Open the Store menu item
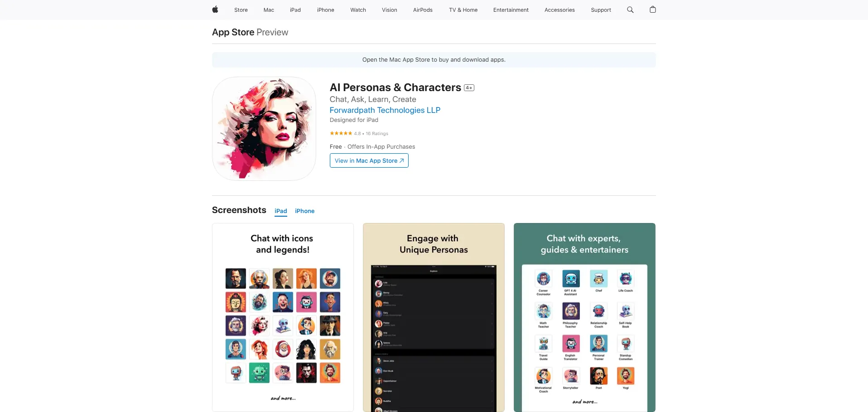This screenshot has height=412, width=868. 241,10
